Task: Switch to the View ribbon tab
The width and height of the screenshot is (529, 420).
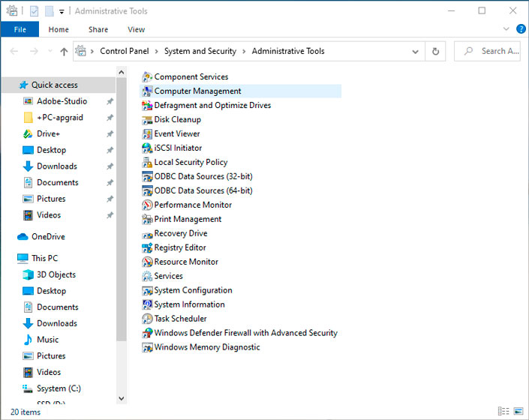Action: click(x=136, y=29)
